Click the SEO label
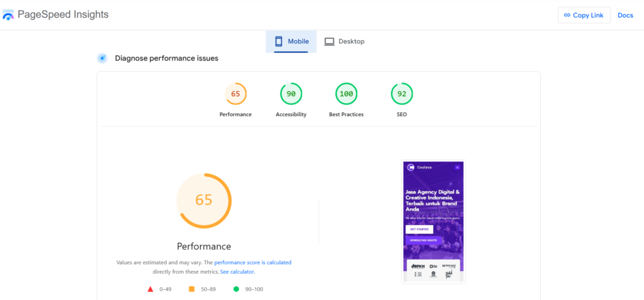This screenshot has width=644, height=300. point(402,114)
